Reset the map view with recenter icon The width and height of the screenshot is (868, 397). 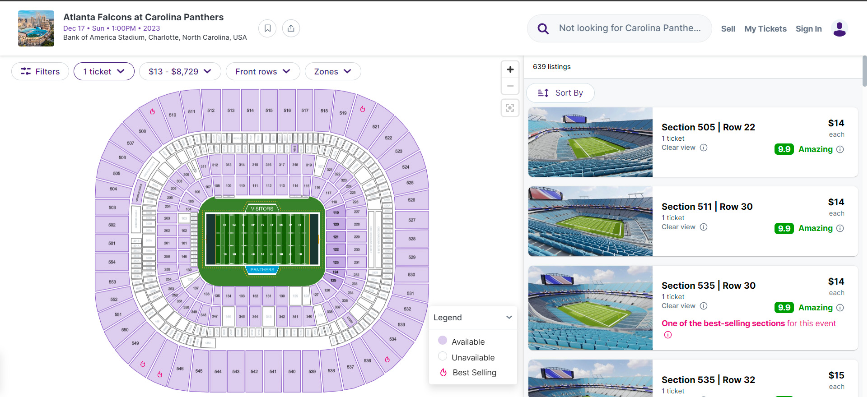click(510, 108)
